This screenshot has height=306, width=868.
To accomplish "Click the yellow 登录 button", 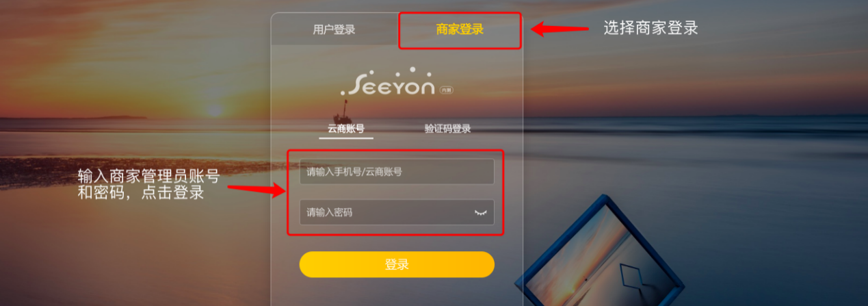I will coord(397,264).
